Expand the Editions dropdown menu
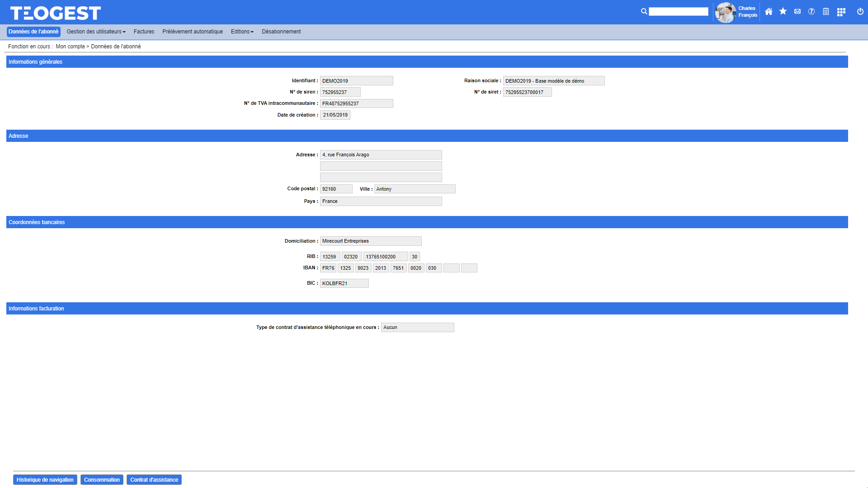 (242, 32)
